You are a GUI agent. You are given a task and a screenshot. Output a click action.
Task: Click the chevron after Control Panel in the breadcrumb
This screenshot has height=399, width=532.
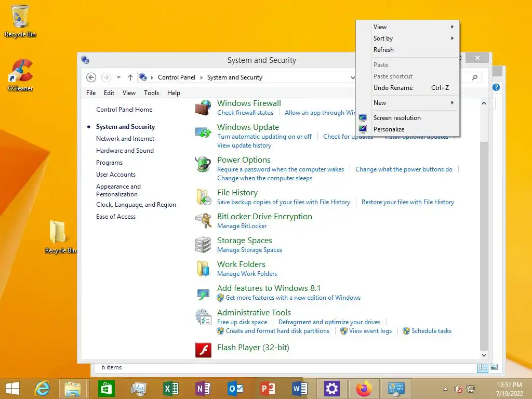[201, 77]
